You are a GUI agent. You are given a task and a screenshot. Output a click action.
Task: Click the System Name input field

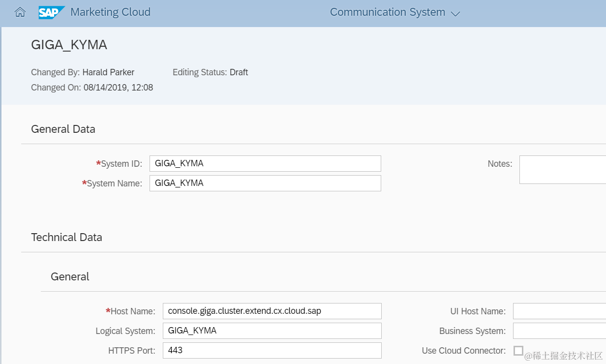point(265,183)
